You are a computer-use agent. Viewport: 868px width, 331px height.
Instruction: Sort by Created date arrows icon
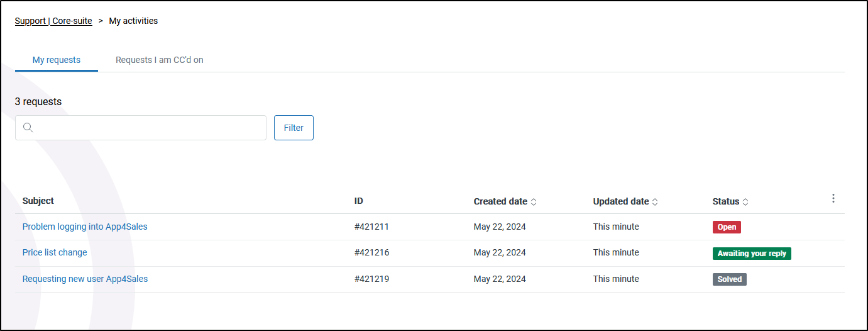[x=534, y=202]
